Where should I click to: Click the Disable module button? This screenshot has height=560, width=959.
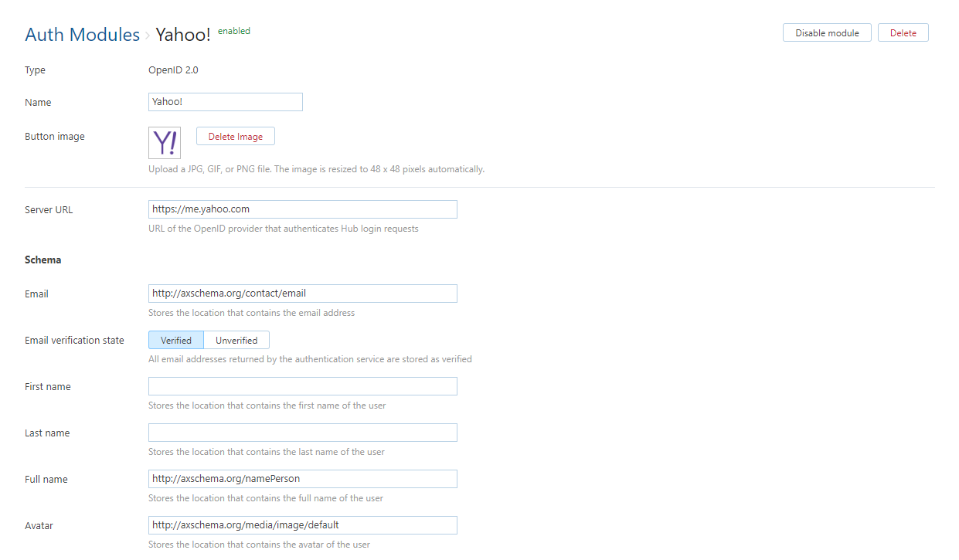click(x=827, y=32)
